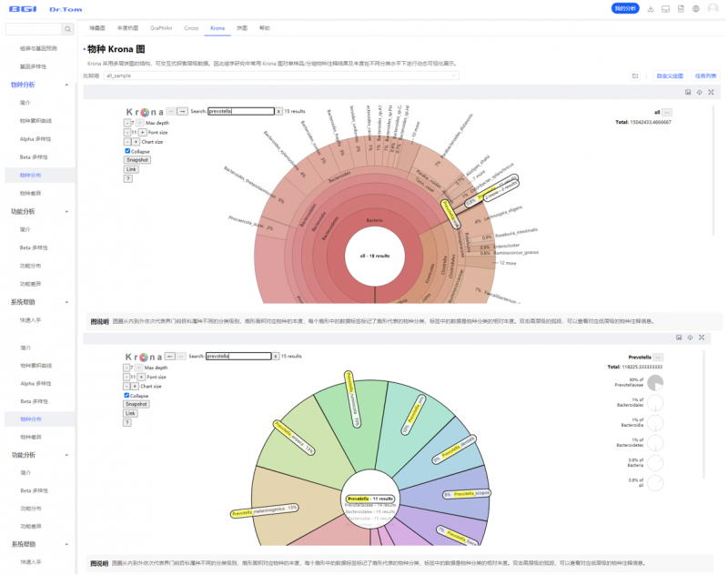Viewport: 728px width, 575px height.
Task: Switch to the GraPhlAn tab
Action: 162,28
